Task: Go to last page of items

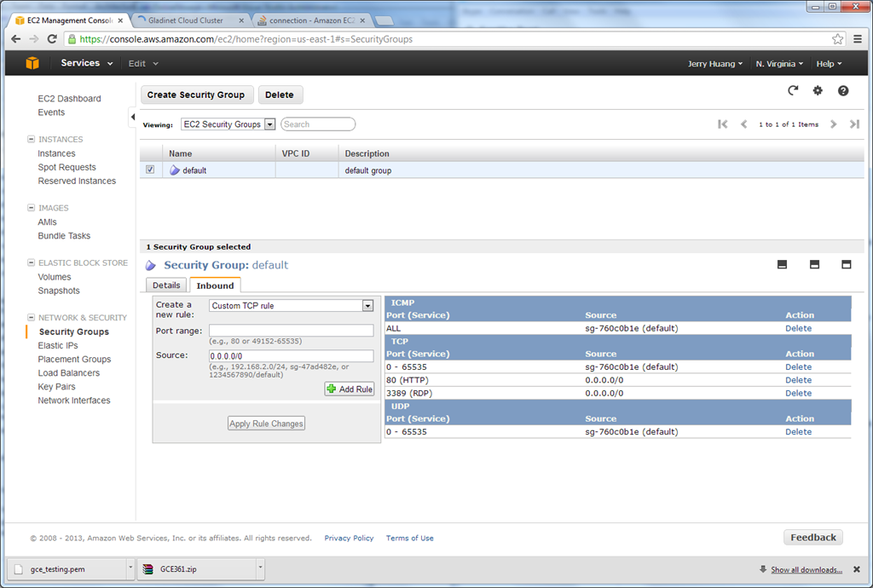Action: coord(854,124)
